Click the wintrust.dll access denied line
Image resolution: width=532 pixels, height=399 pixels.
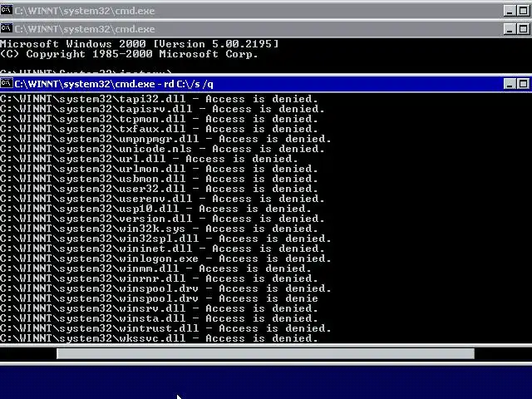point(165,328)
